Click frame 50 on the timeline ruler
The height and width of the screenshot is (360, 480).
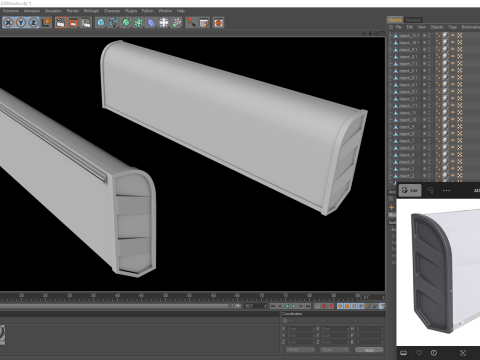point(165,296)
